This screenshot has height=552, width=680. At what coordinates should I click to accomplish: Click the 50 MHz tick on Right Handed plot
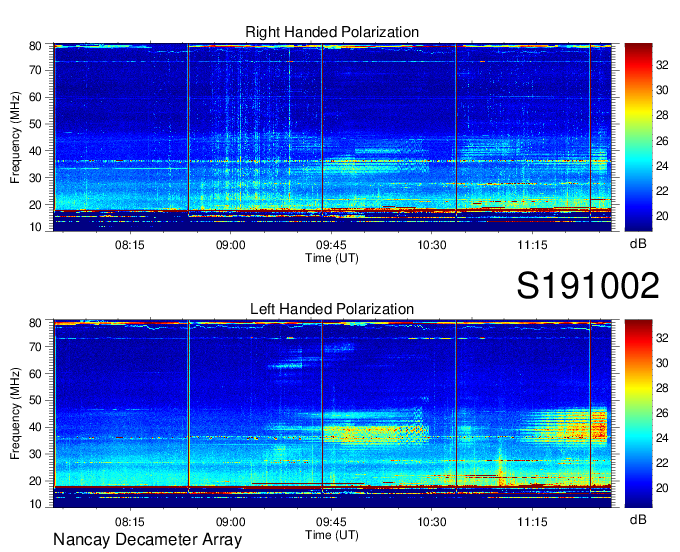[x=35, y=124]
